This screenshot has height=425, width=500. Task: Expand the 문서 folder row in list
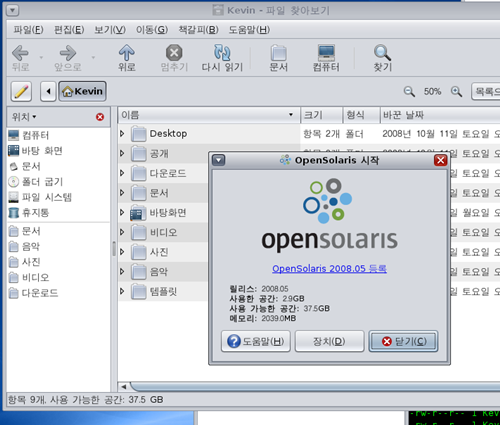(122, 192)
